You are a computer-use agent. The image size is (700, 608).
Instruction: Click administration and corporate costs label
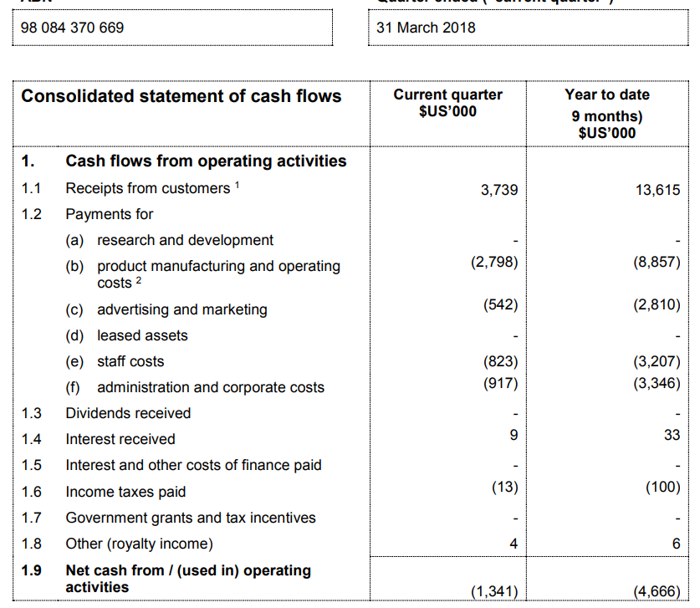pos(211,387)
